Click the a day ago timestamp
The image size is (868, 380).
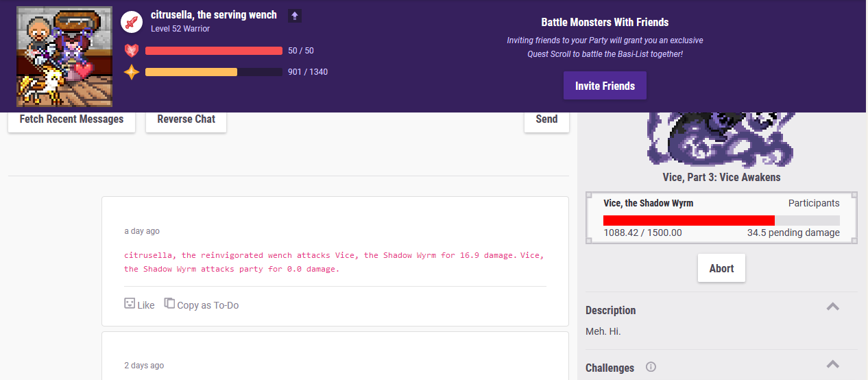[x=142, y=231]
